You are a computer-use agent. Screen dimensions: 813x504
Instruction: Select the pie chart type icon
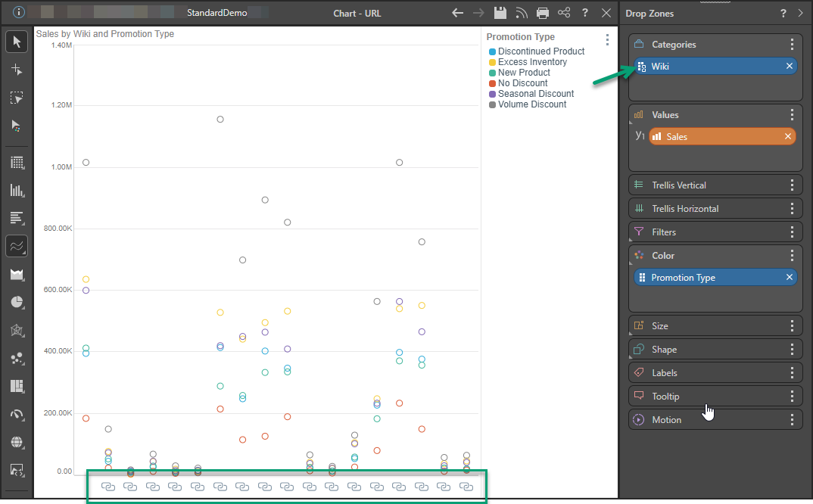17,302
